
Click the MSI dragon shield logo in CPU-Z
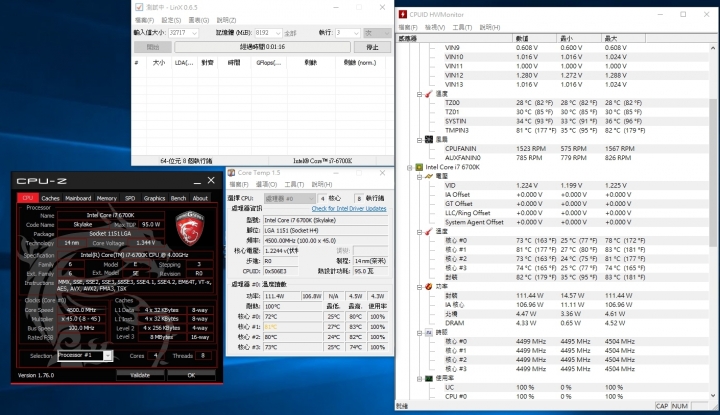(x=190, y=228)
